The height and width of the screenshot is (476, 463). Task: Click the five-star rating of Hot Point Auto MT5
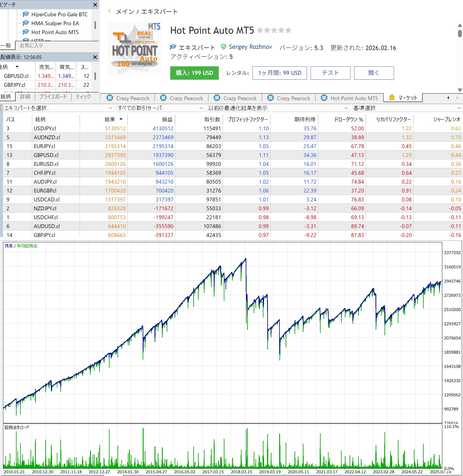point(274,30)
